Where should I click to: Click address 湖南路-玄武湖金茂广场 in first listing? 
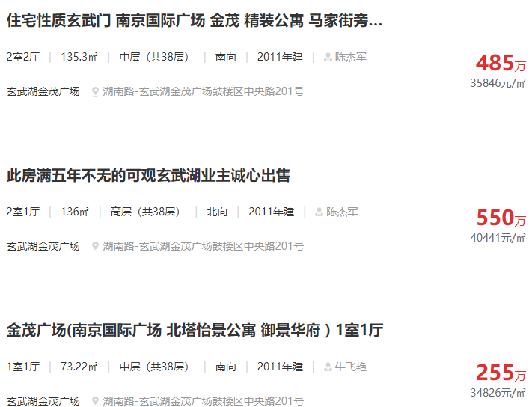[x=204, y=91]
